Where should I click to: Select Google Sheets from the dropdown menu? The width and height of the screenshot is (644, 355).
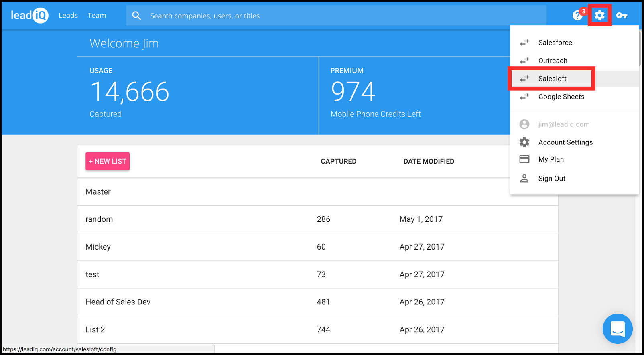tap(575, 97)
